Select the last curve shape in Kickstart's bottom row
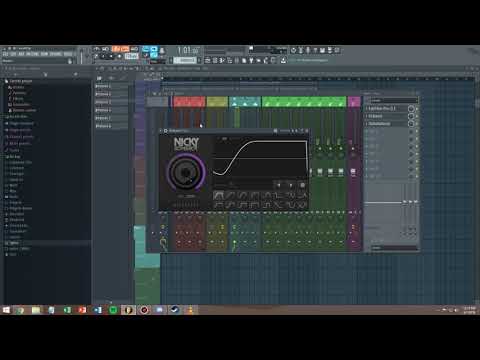Image resolution: width=480 pixels, height=360 pixels. pyautogui.click(x=302, y=205)
